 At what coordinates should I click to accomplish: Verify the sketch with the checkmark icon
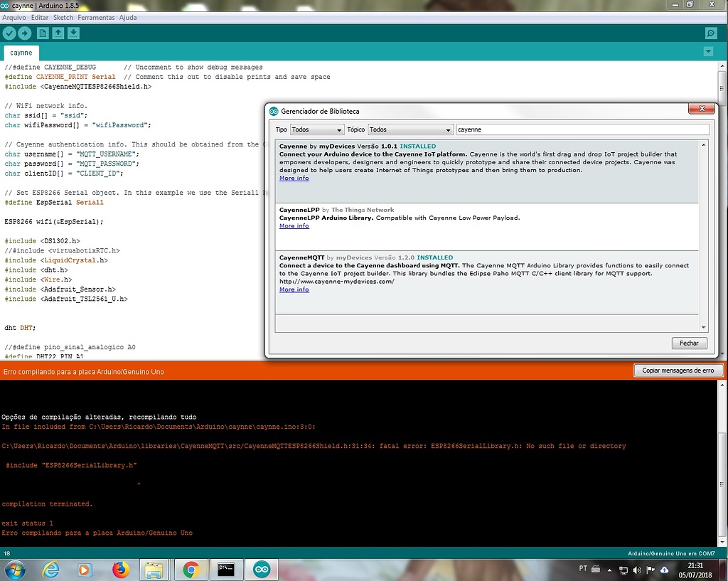coord(9,32)
